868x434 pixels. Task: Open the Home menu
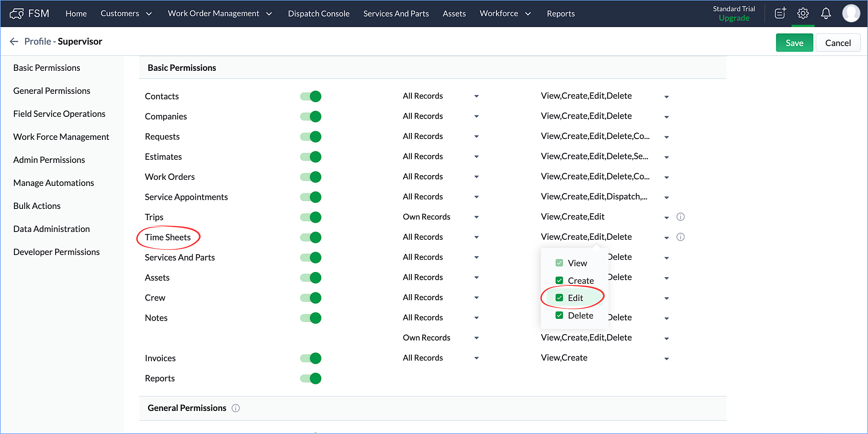pos(76,13)
